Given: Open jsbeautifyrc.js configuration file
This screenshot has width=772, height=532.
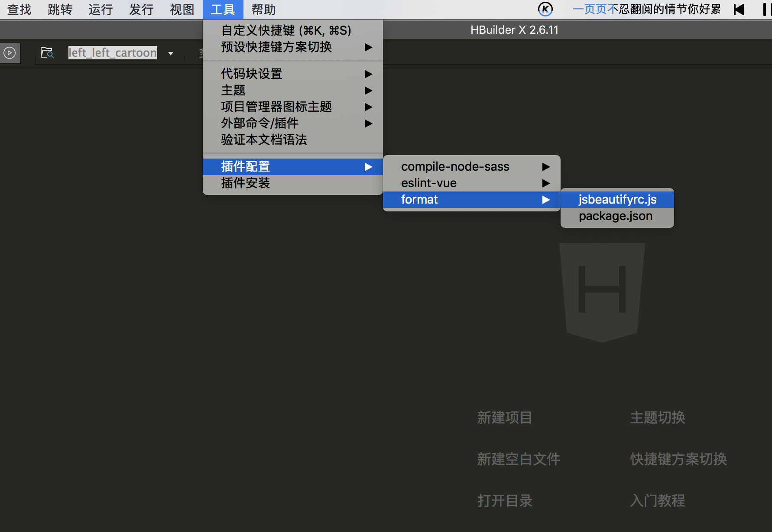Looking at the screenshot, I should click(617, 199).
